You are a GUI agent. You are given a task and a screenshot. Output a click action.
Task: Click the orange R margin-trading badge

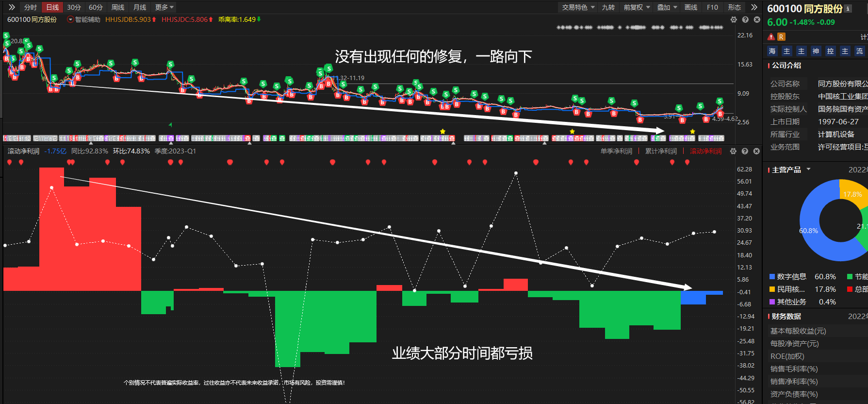coord(781,37)
